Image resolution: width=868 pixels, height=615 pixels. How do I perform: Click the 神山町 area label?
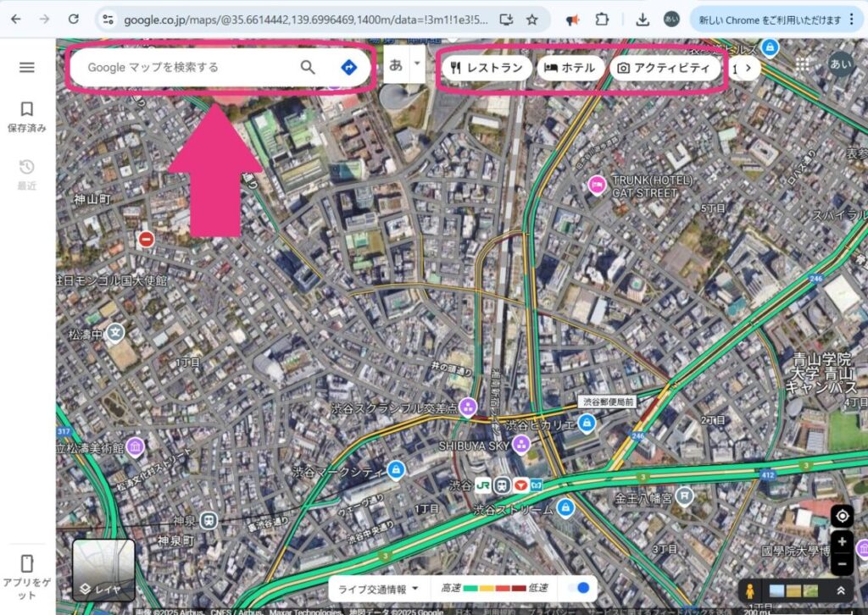[x=92, y=198]
